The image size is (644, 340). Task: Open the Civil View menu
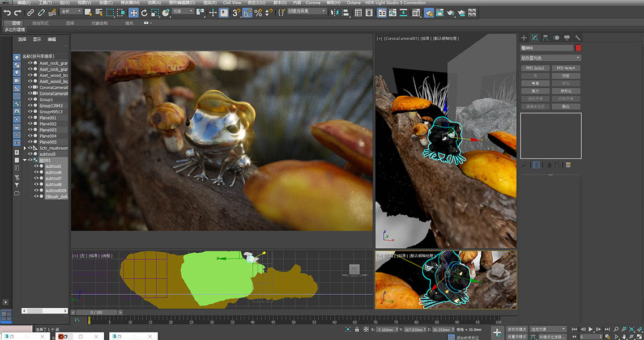[232, 2]
